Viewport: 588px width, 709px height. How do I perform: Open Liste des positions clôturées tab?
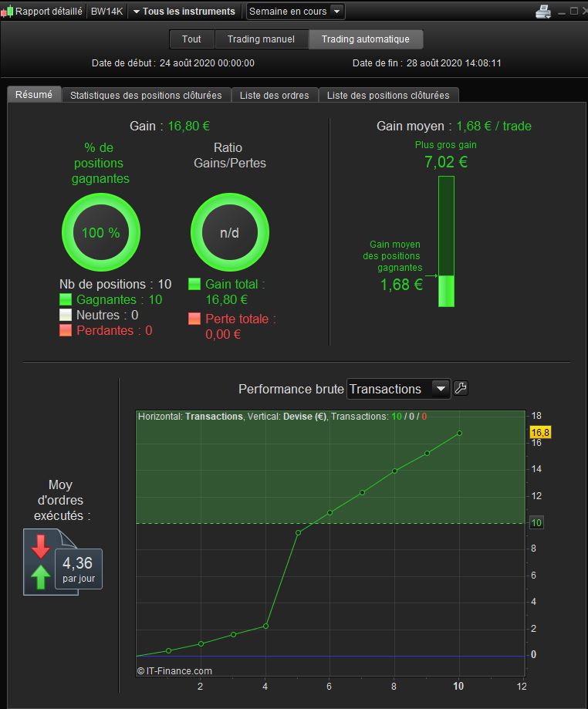pyautogui.click(x=389, y=96)
